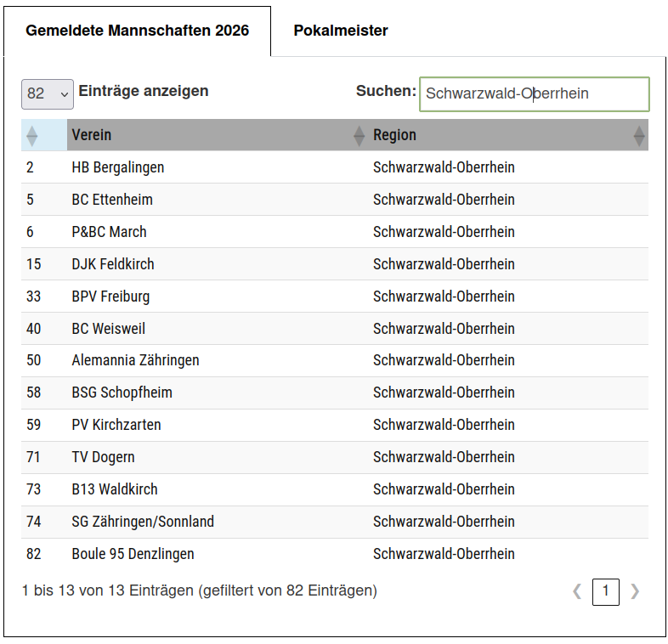The width and height of the screenshot is (668, 644).
Task: Focus the Suchen search field
Action: tap(534, 93)
